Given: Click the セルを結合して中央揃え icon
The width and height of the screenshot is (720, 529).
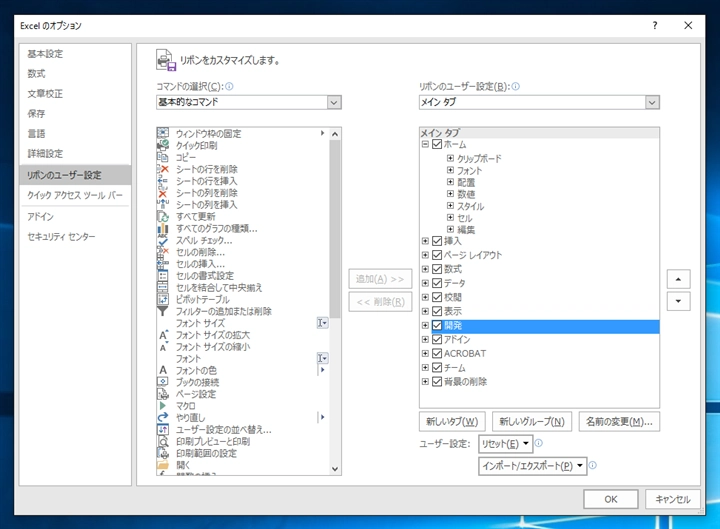Looking at the screenshot, I should pyautogui.click(x=163, y=287).
